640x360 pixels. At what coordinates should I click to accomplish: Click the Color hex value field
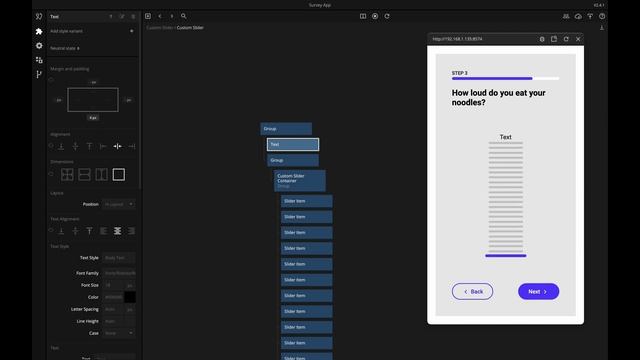113,297
